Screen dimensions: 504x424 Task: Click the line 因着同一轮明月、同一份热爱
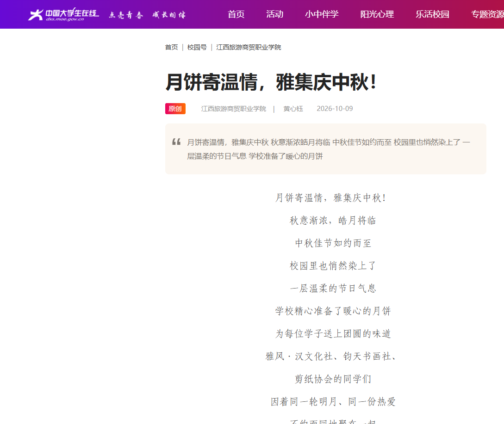tap(333, 401)
